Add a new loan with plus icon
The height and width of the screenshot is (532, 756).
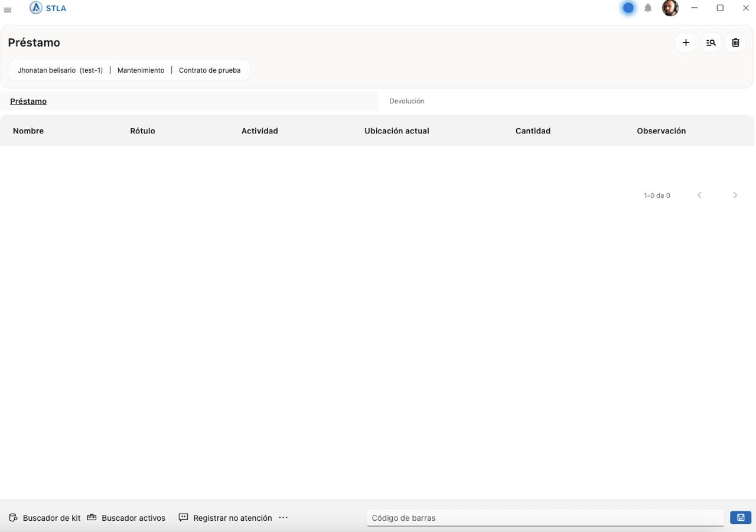pyautogui.click(x=686, y=43)
